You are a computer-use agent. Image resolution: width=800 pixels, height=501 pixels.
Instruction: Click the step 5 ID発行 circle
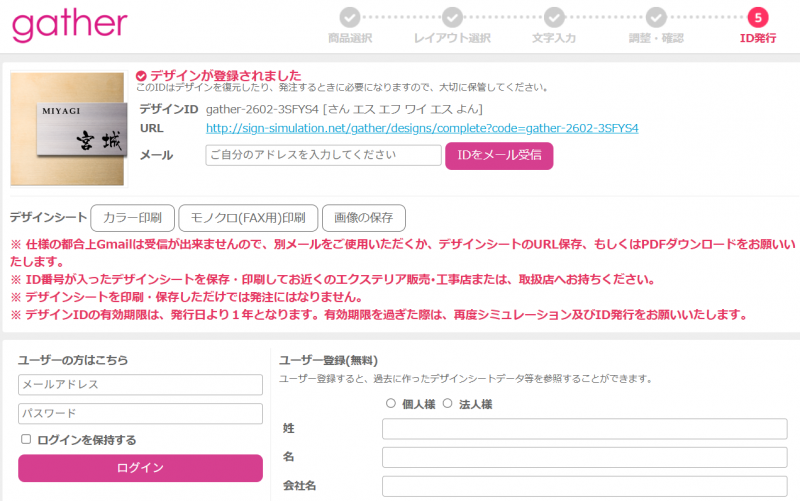758,17
